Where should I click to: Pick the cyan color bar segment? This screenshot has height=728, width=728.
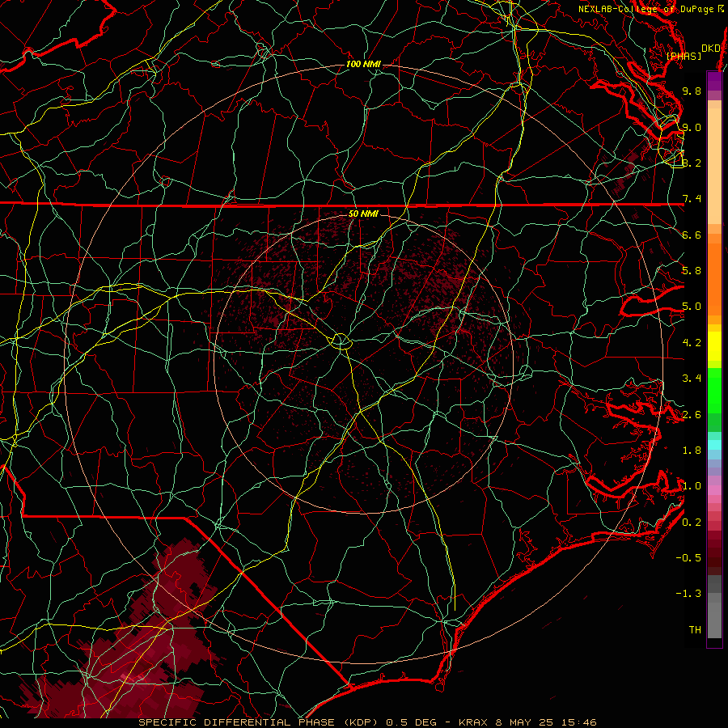pyautogui.click(x=714, y=445)
